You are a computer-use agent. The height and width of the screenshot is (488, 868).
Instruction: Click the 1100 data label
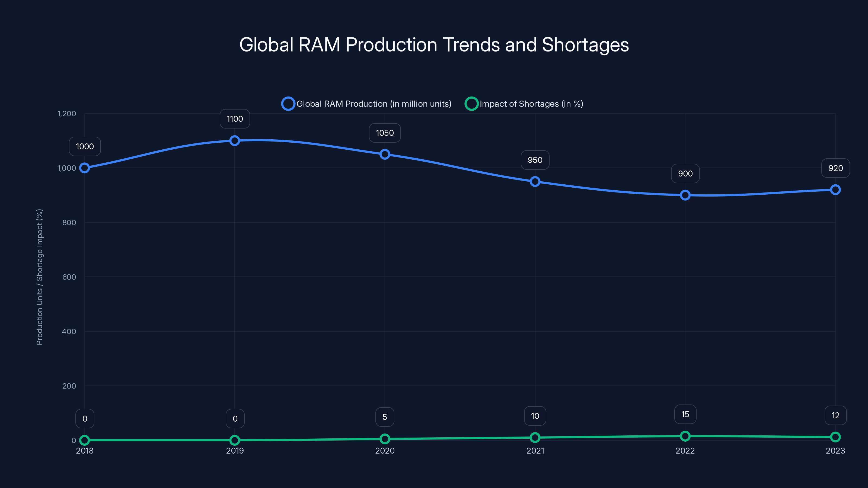tap(235, 119)
